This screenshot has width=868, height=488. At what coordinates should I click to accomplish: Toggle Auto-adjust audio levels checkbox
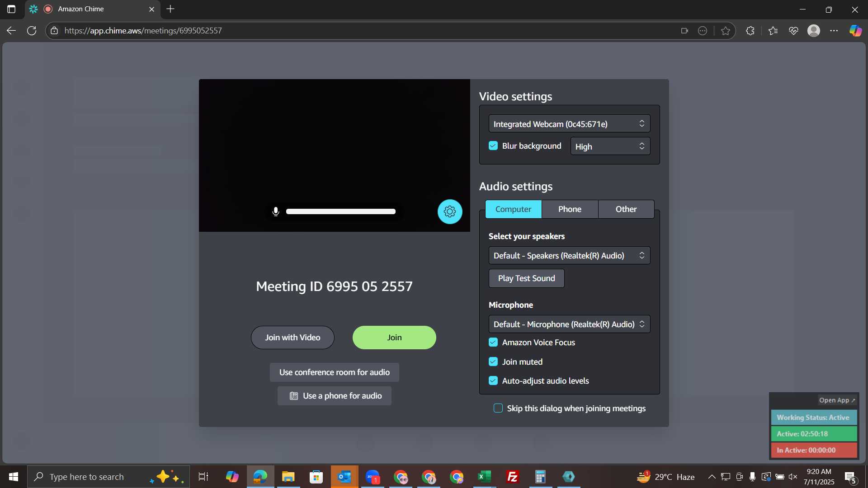coord(493,381)
